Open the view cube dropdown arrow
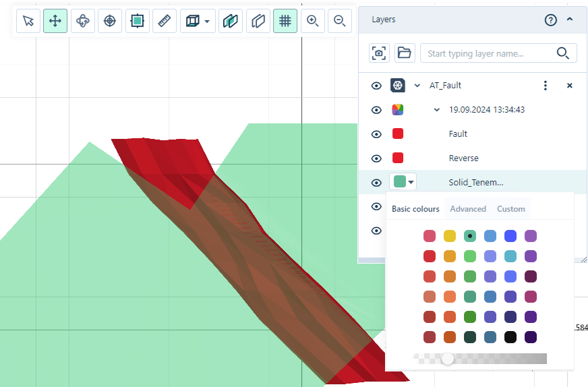Image resolution: width=588 pixels, height=387 pixels. pyautogui.click(x=207, y=21)
